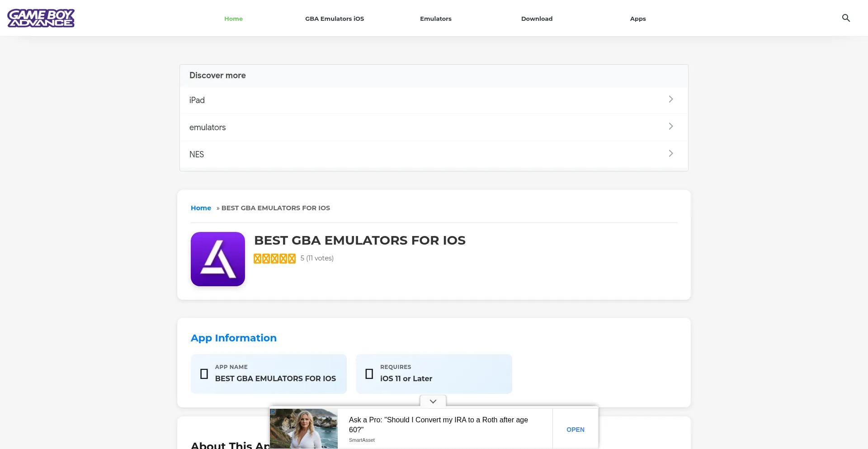Collapse the bottom ad with chevron
Image resolution: width=868 pixels, height=449 pixels.
[x=433, y=401]
